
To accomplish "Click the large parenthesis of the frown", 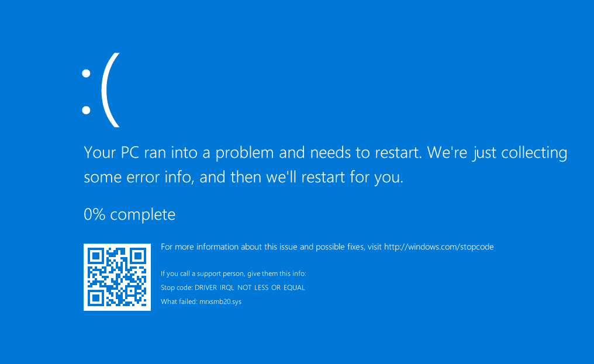I will (x=110, y=89).
